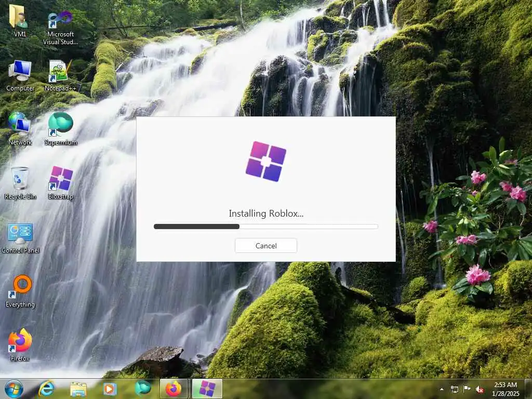The width and height of the screenshot is (532, 399).
Task: Open the network tray icon
Action: click(x=454, y=389)
